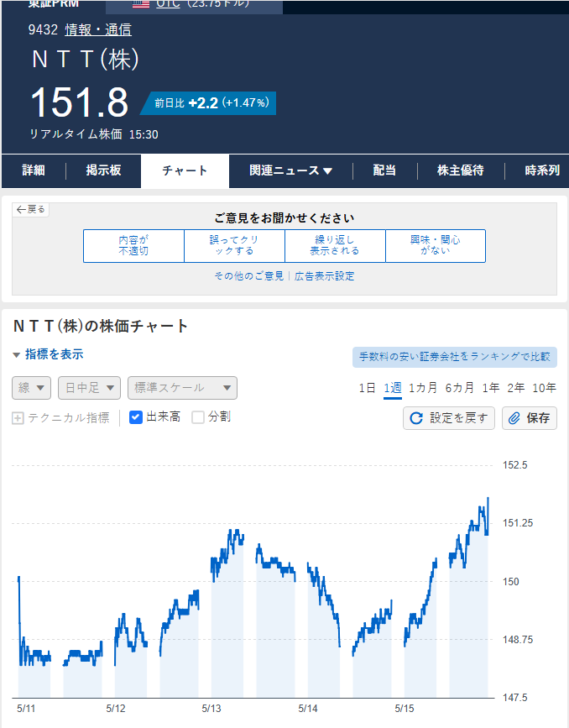The image size is (569, 728).
Task: Click the 151.25 price axis label
Action: click(x=518, y=523)
